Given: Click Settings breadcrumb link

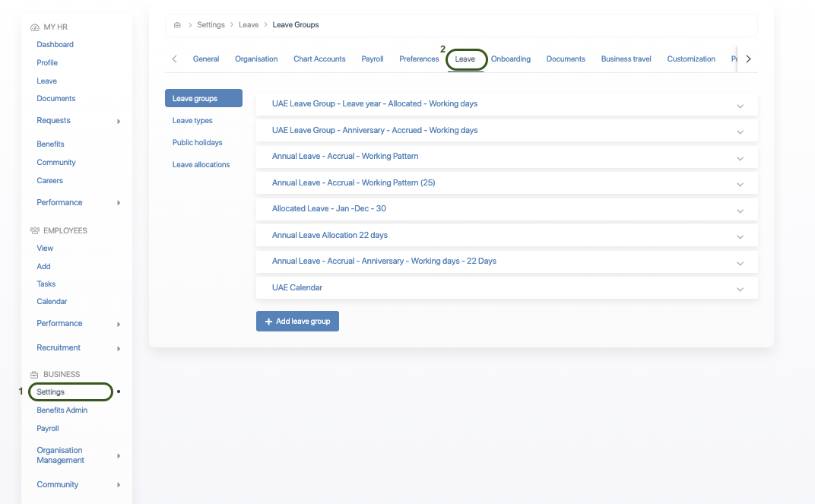Looking at the screenshot, I should tap(211, 25).
